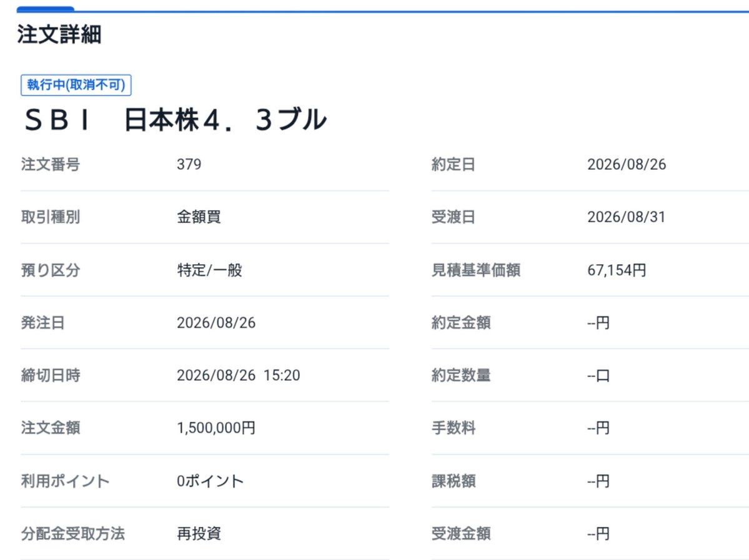Click the 約定日 label
The image size is (749, 560).
coord(453,164)
